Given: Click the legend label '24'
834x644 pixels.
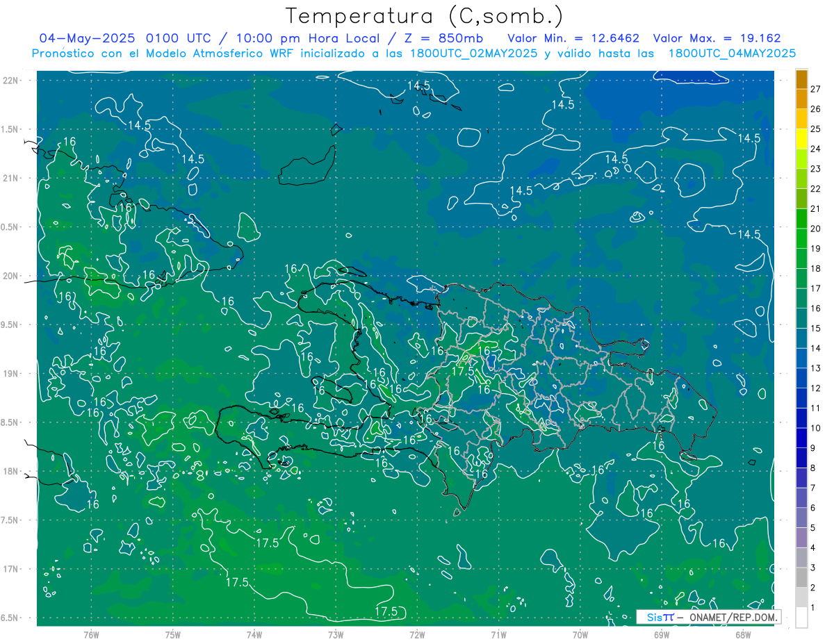Looking at the screenshot, I should click(815, 149).
